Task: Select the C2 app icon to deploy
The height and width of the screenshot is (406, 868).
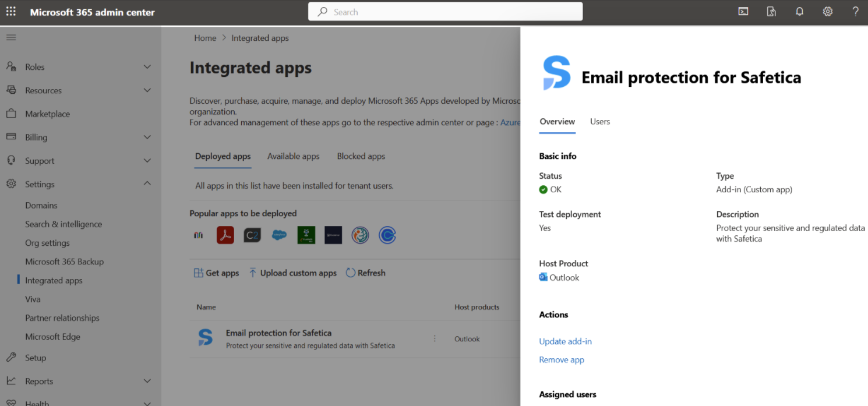Action: (x=252, y=235)
